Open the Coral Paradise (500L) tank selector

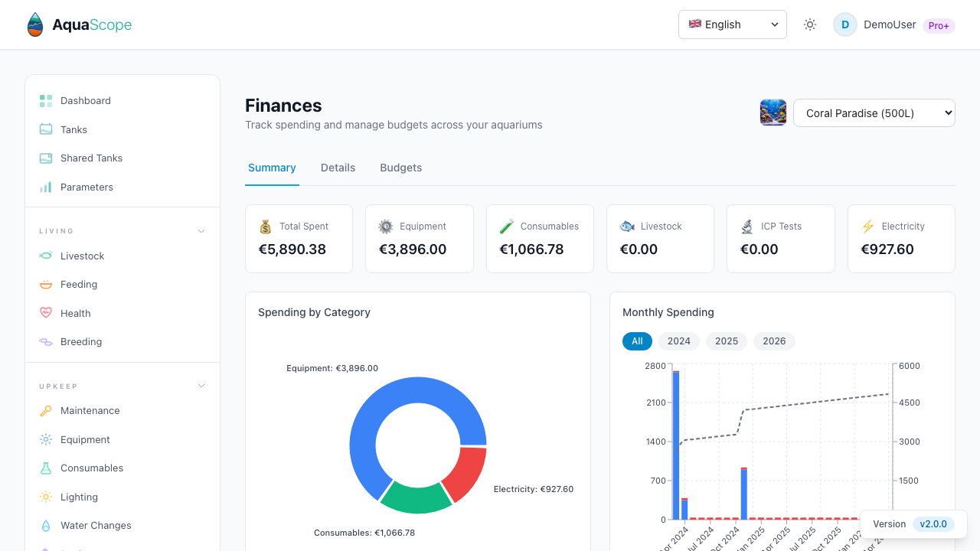click(x=874, y=112)
